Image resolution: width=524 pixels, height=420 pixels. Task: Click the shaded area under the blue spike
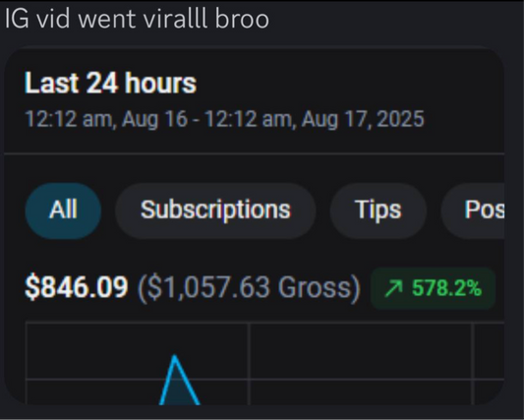click(179, 391)
